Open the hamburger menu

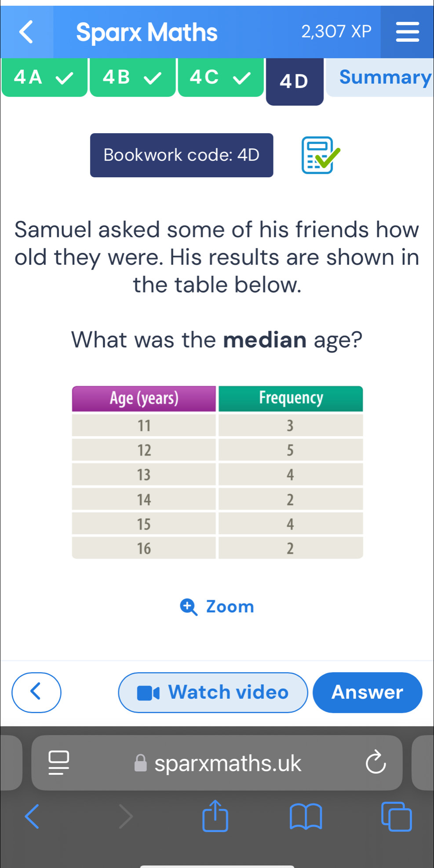tap(407, 32)
